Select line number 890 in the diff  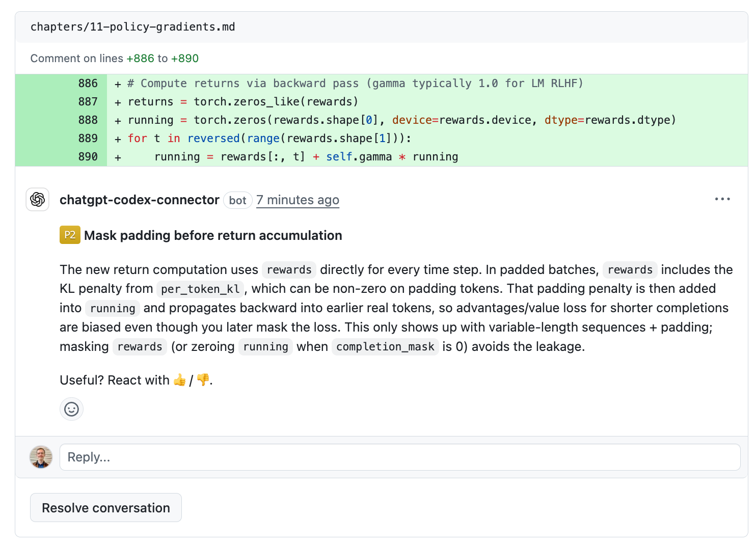click(88, 157)
